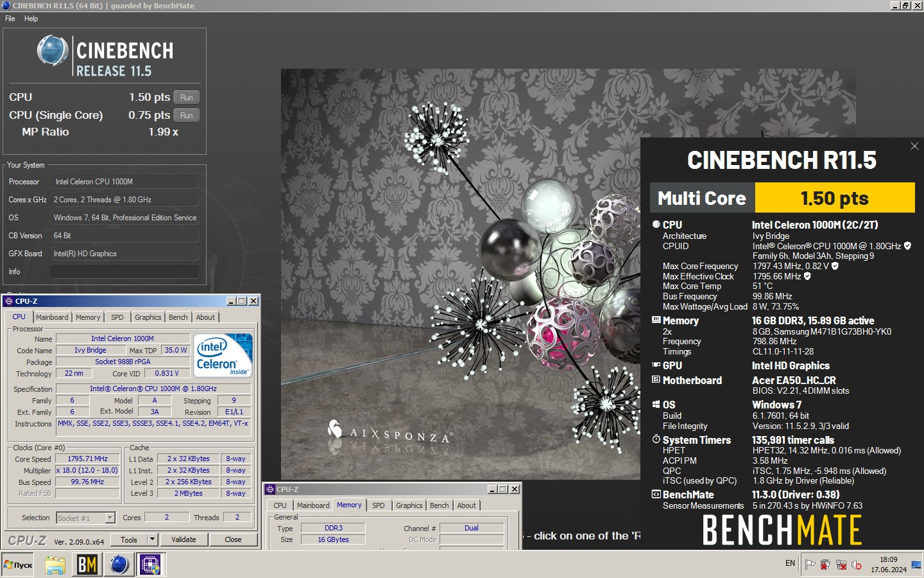Open About tab in front CPU-Z window
This screenshot has height=578, width=924.
point(205,317)
